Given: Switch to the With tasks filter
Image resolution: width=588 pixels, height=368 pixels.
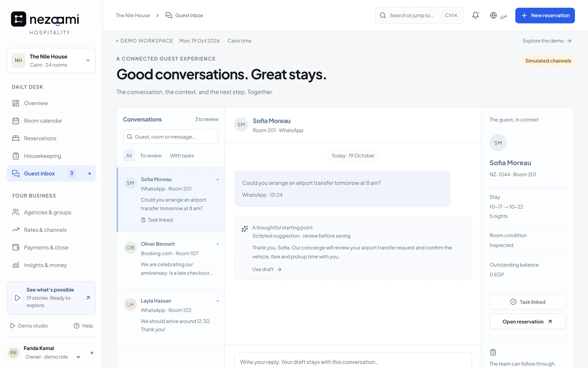Looking at the screenshot, I should point(182,156).
